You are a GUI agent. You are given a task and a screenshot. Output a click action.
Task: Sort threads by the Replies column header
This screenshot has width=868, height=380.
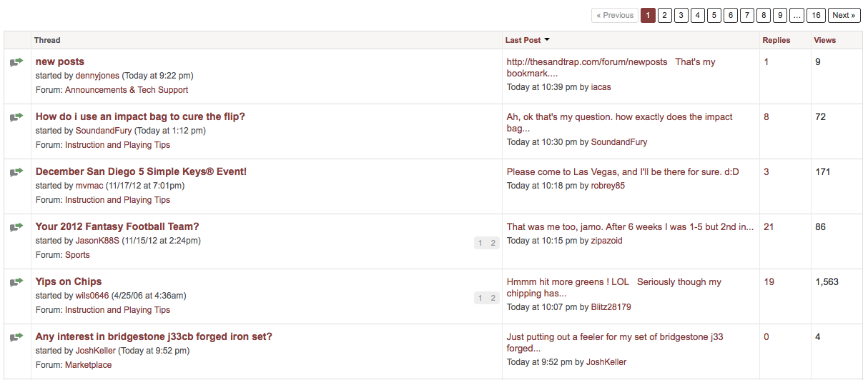(x=776, y=40)
